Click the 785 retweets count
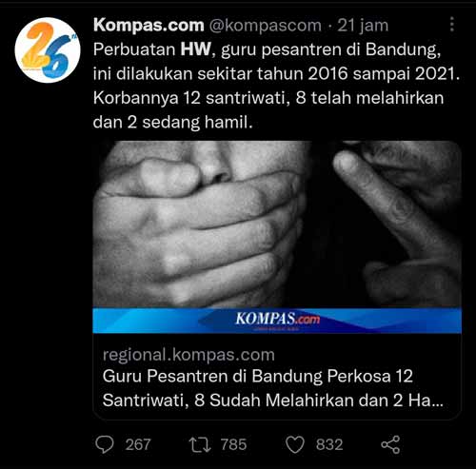 (x=233, y=444)
